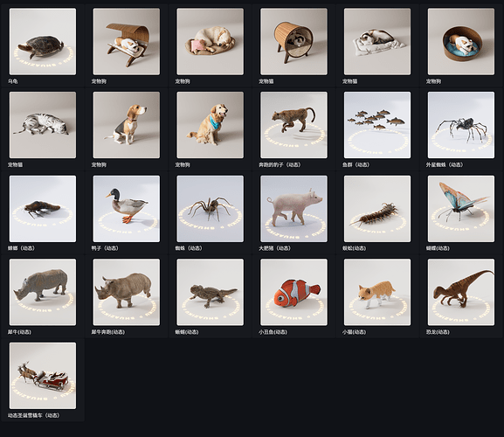Click the label '大肥猪（动态）'
The height and width of the screenshot is (437, 504).
(x=274, y=248)
